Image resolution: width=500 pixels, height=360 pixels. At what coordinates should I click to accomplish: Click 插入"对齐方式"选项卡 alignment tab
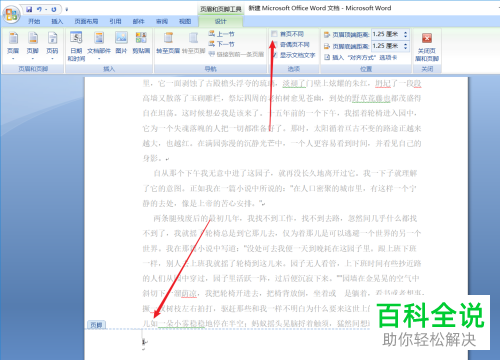click(x=361, y=58)
